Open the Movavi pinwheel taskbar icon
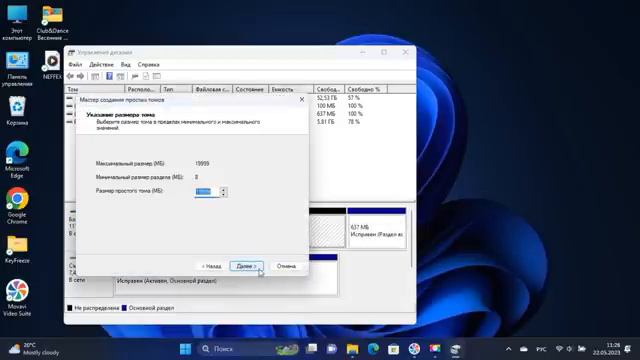The image size is (640, 360). tap(414, 349)
